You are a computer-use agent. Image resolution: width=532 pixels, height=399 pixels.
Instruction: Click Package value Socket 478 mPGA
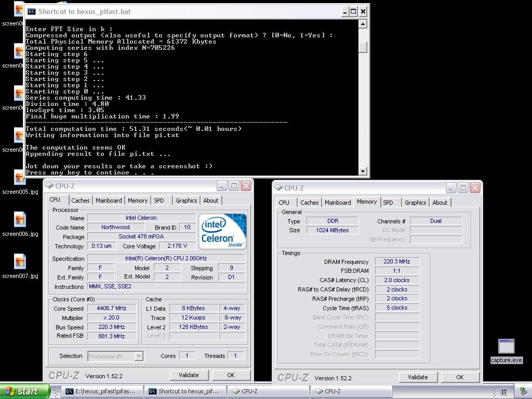point(141,236)
